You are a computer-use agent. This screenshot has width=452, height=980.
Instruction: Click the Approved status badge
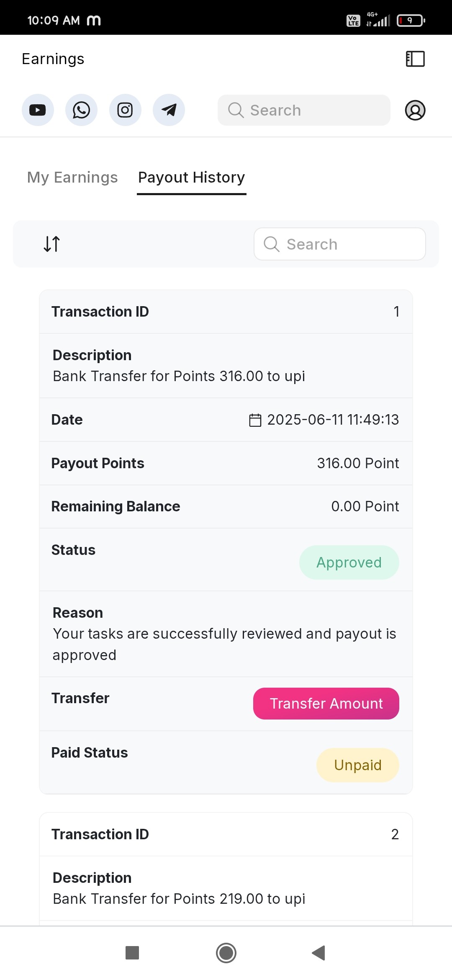[x=349, y=562]
